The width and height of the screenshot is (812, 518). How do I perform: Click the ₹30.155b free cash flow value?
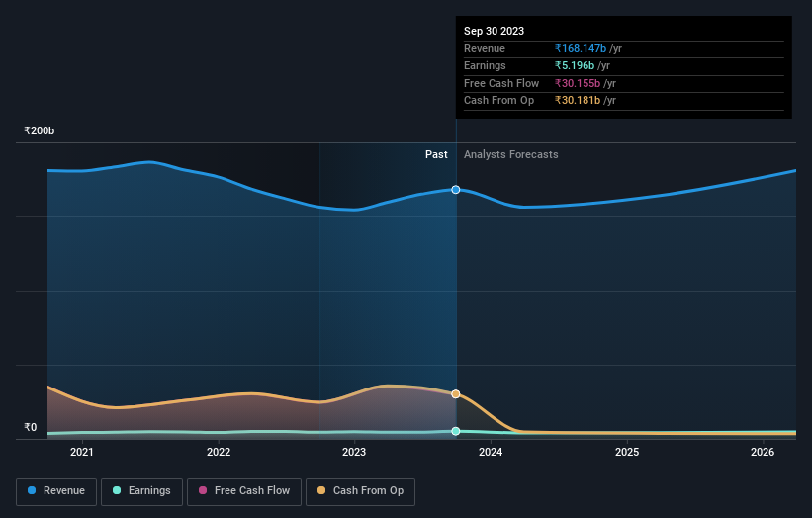tap(578, 83)
